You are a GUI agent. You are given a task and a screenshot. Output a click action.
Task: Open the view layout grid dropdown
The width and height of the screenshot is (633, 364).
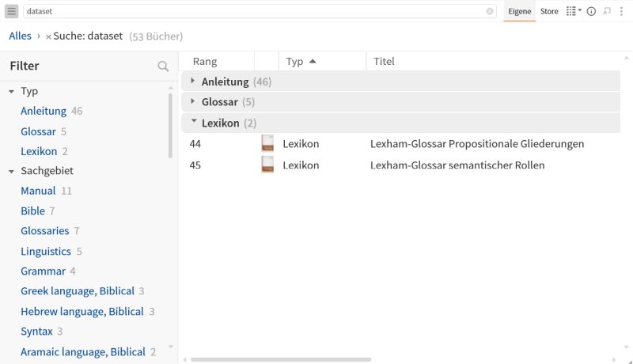tap(573, 11)
